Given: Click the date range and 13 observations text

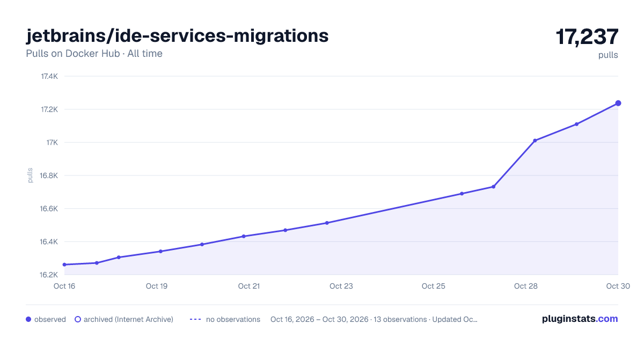Looking at the screenshot, I should pos(374,319).
